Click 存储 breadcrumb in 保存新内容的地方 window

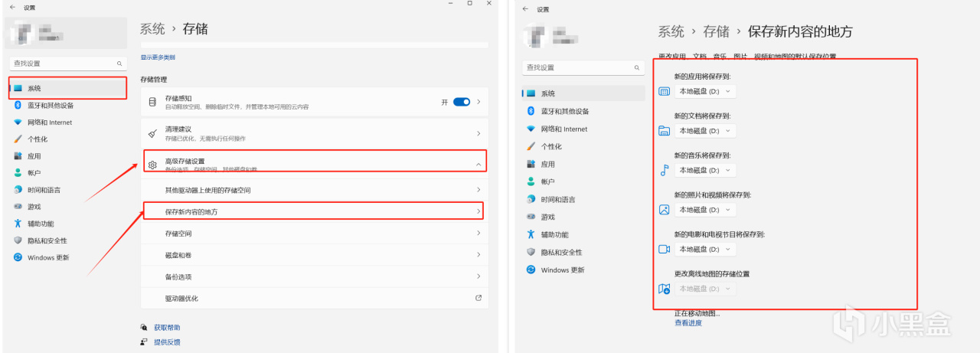pyautogui.click(x=717, y=31)
